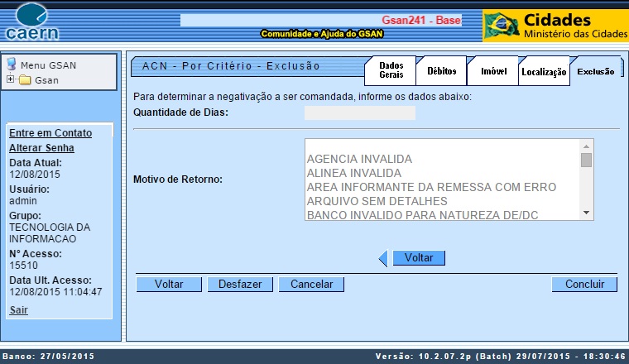The height and width of the screenshot is (364, 629).
Task: Click the Menu GSAN computer icon
Action: [12, 65]
